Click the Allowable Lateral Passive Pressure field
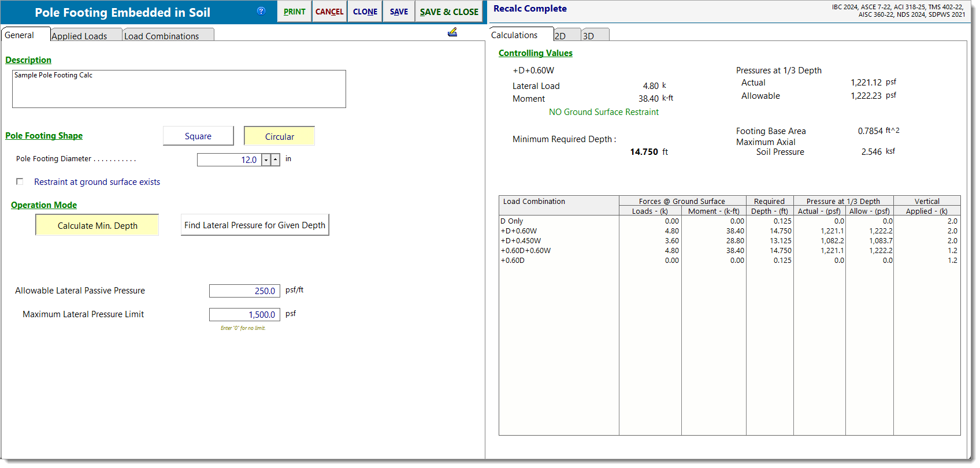This screenshot has width=980, height=468. pos(244,291)
